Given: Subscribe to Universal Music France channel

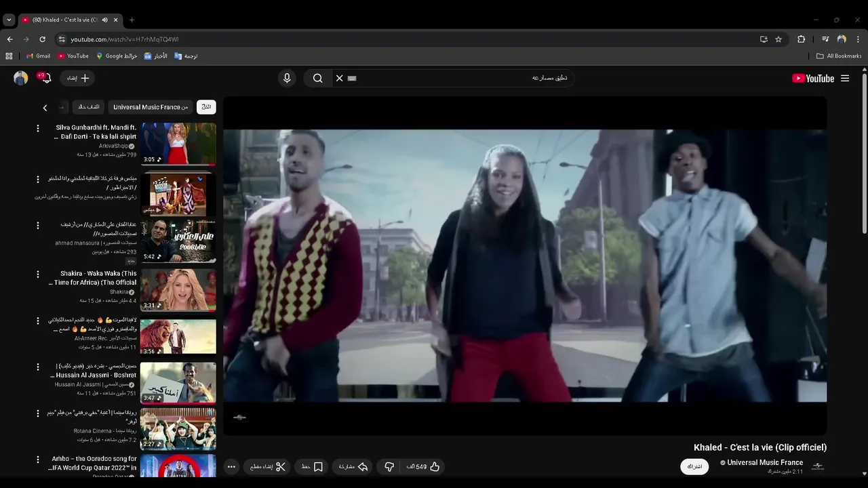Looking at the screenshot, I should 694,466.
